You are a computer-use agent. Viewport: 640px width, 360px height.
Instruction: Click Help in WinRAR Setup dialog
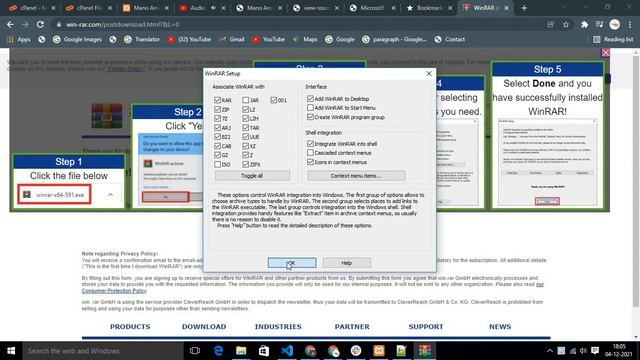(x=347, y=263)
